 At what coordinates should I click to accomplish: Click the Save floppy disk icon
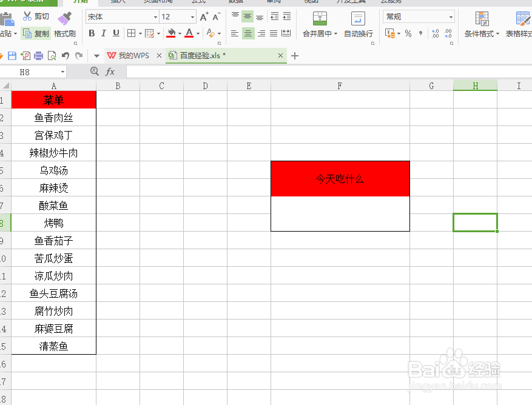(12, 56)
